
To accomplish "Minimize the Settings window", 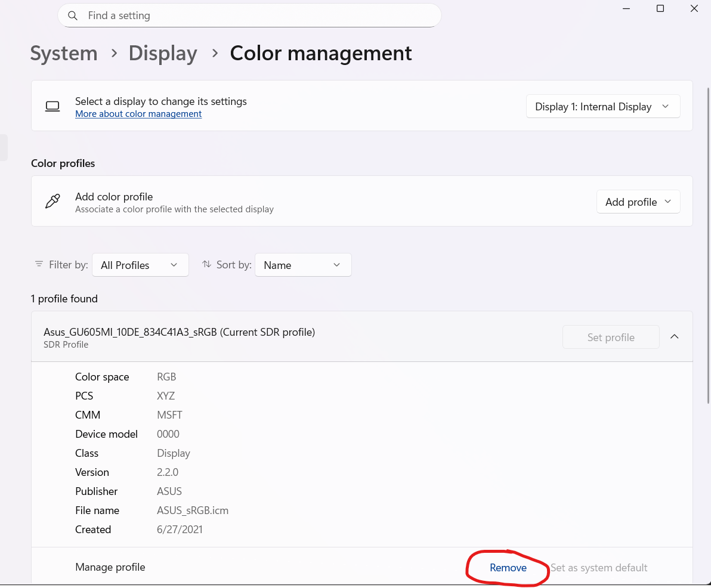I will coord(626,8).
